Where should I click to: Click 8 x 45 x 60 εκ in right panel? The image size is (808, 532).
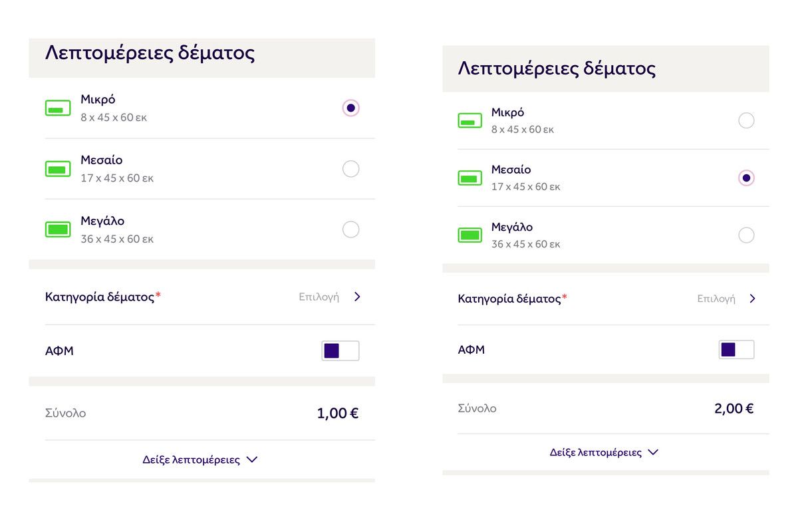click(523, 130)
